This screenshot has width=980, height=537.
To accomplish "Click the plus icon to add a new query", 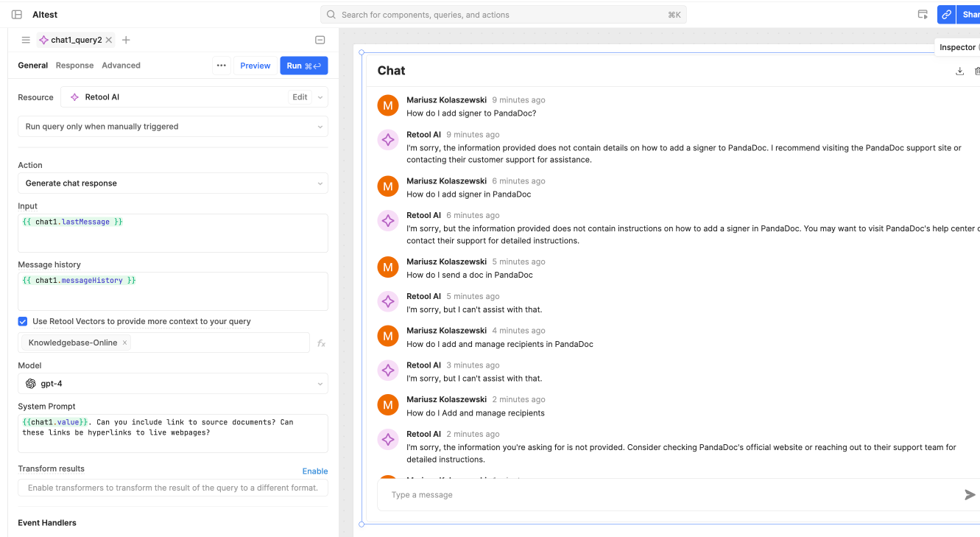I will [126, 40].
